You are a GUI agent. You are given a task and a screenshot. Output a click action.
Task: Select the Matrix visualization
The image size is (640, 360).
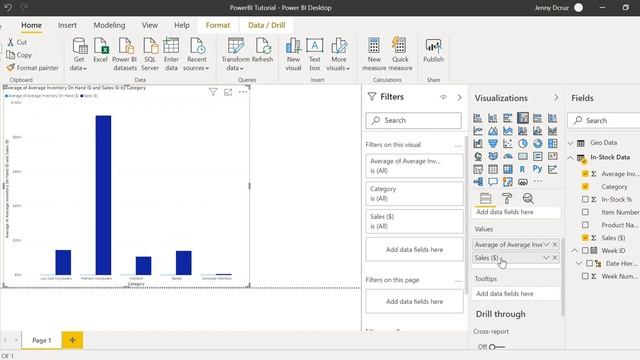(508, 169)
